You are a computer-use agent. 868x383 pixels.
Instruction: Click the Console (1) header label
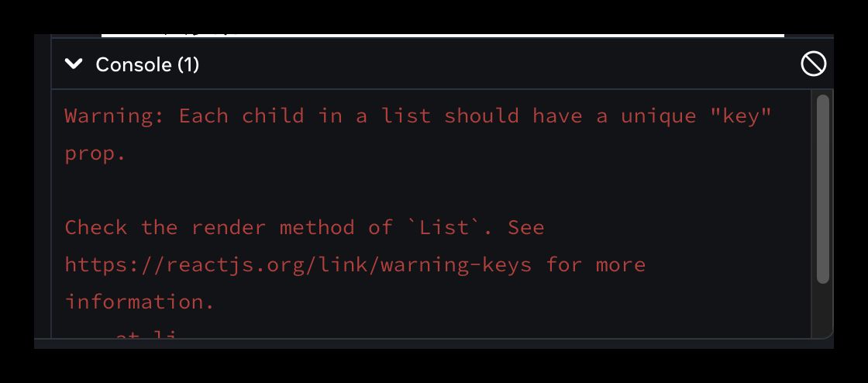(147, 64)
